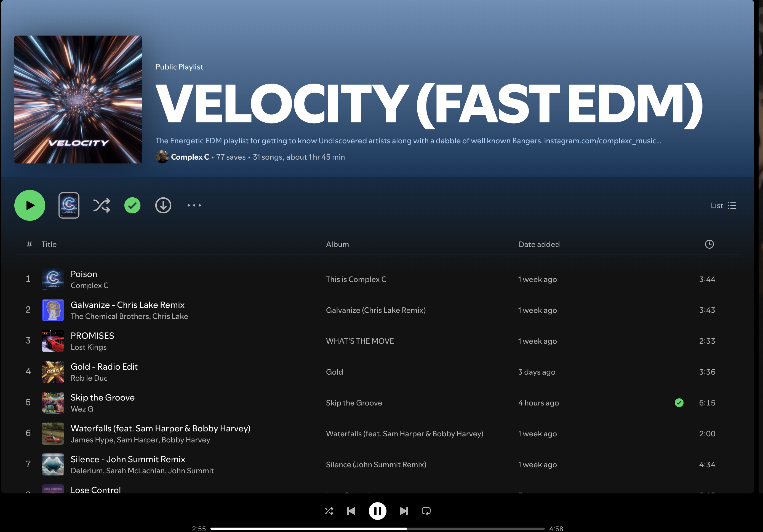Pause the current playback
Viewport: 763px width, 532px height.
coord(378,511)
